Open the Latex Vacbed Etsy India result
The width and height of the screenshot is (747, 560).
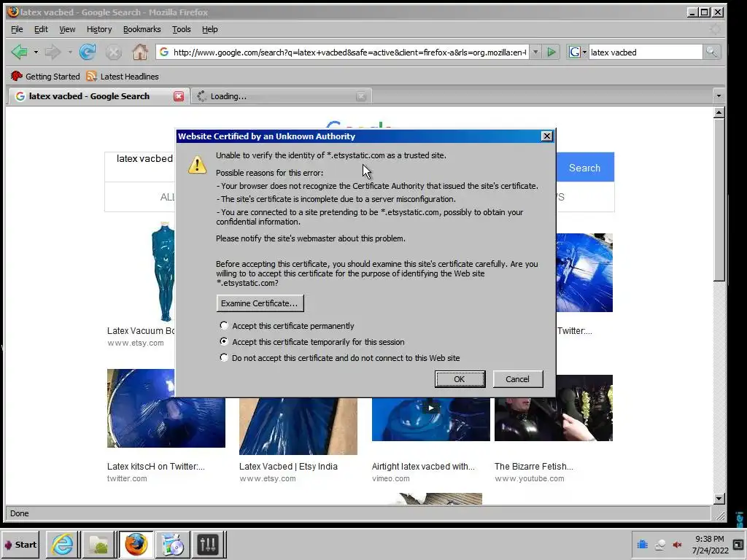[x=288, y=466]
